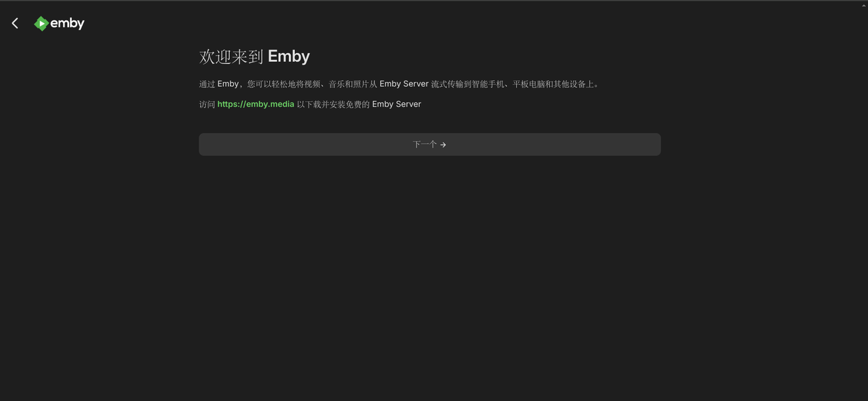Click the 欢迎来到 Emby heading

click(254, 56)
